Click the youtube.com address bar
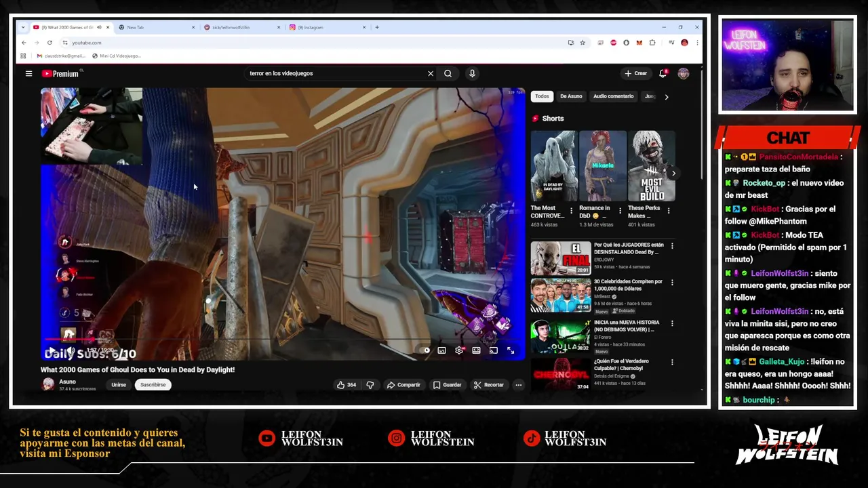This screenshot has width=868, height=488. point(312,43)
